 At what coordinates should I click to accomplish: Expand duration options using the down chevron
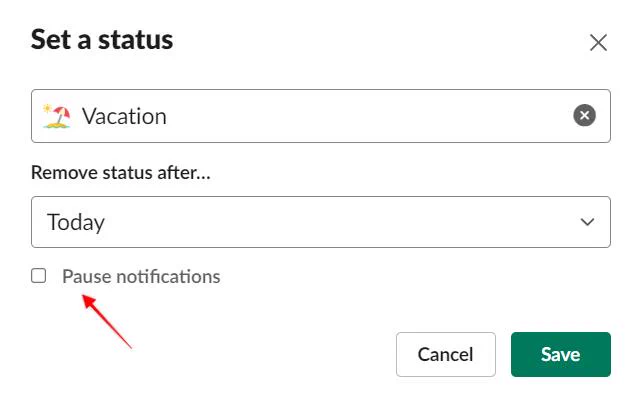click(x=587, y=222)
